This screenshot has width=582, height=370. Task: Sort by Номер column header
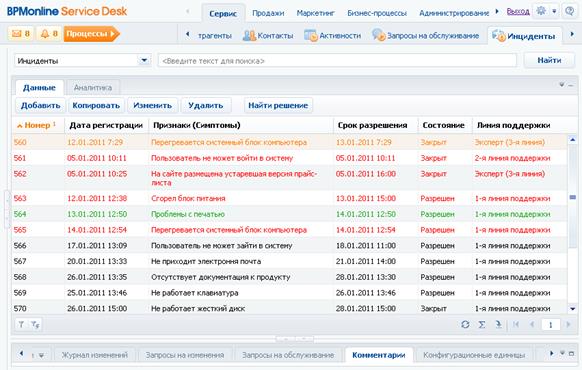38,125
